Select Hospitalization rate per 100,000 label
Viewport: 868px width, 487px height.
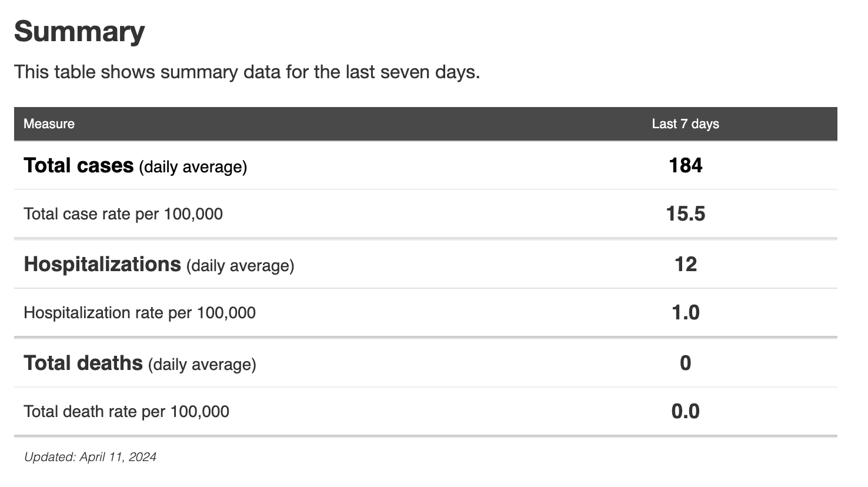click(139, 313)
